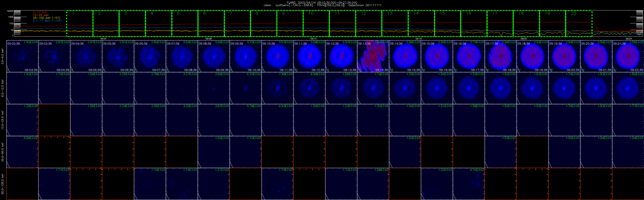Screen dimensions: 644x200
Task: Select interval 17 on the light curve
Action: click(x=500, y=23)
